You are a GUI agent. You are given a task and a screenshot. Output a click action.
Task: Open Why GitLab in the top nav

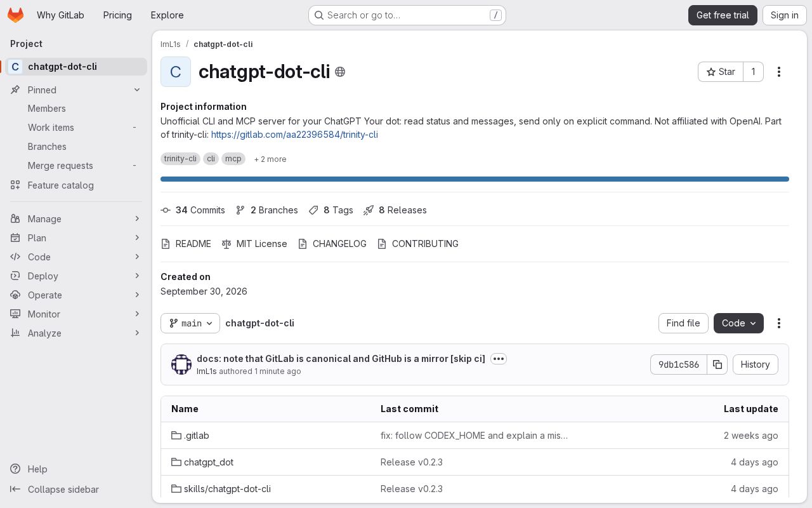coord(60,15)
